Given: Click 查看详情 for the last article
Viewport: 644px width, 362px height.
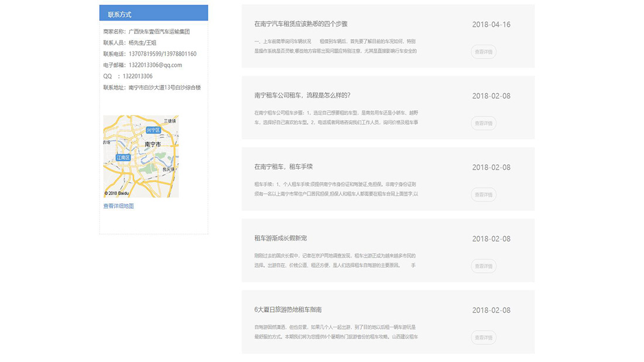Looking at the screenshot, I should point(484,337).
